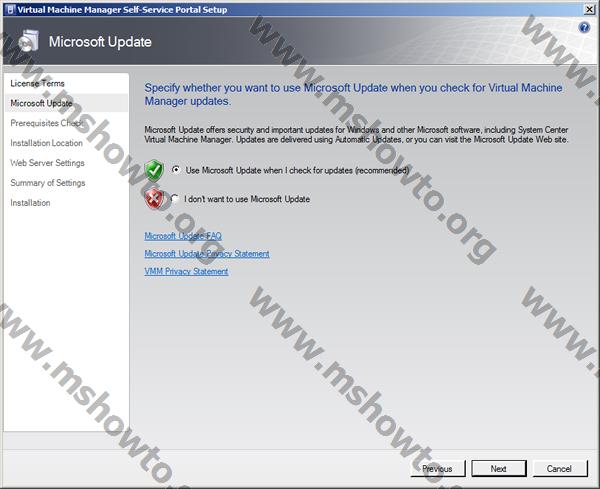
Task: Click the 'Microsoft Update' page heading
Action: 100,42
